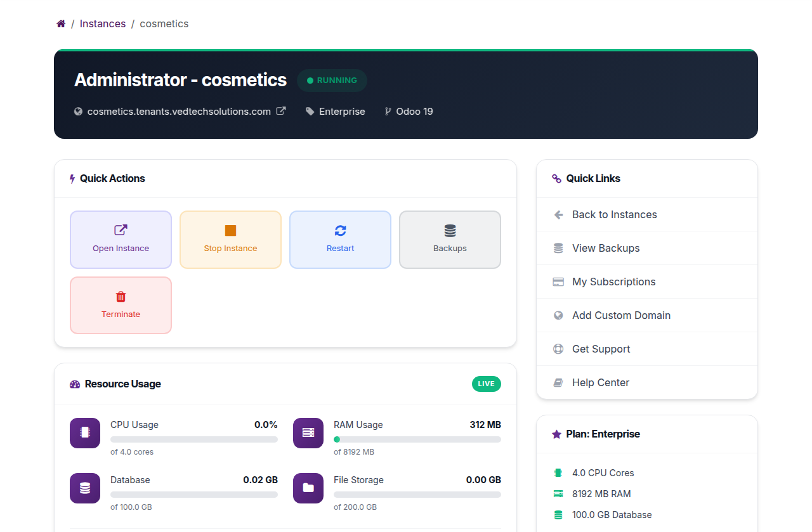The height and width of the screenshot is (532, 812).
Task: Click the chain link icon in Quick Links header
Action: (557, 179)
